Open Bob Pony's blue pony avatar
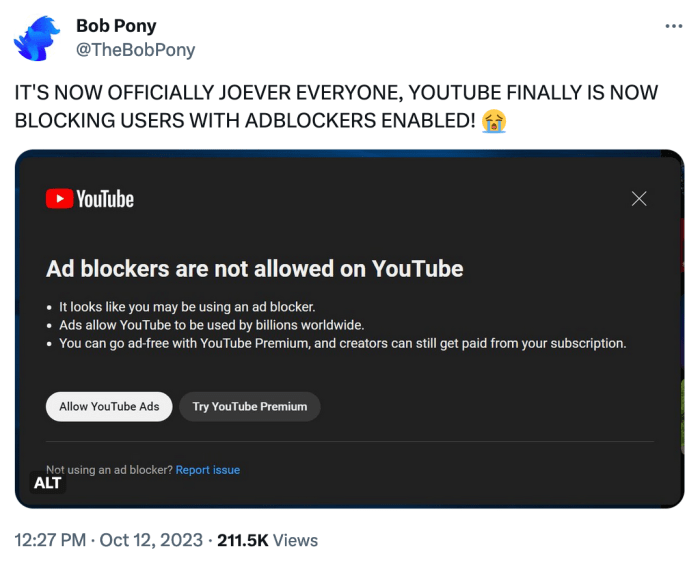Screen dimensions: 700x567 point(38,38)
